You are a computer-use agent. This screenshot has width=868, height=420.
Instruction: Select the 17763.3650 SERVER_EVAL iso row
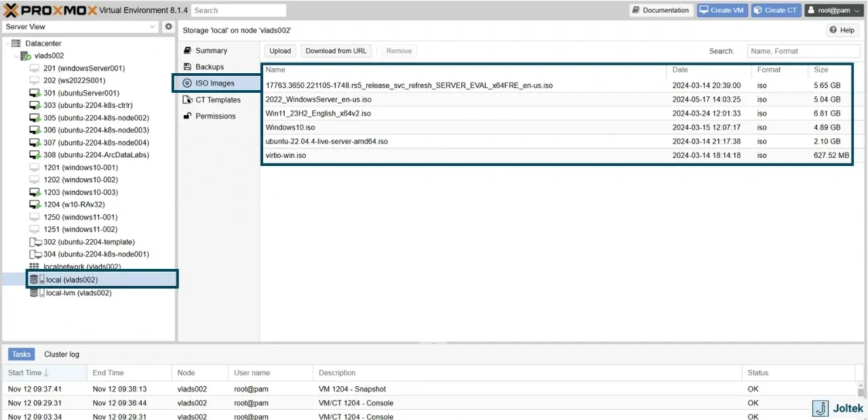(x=557, y=86)
